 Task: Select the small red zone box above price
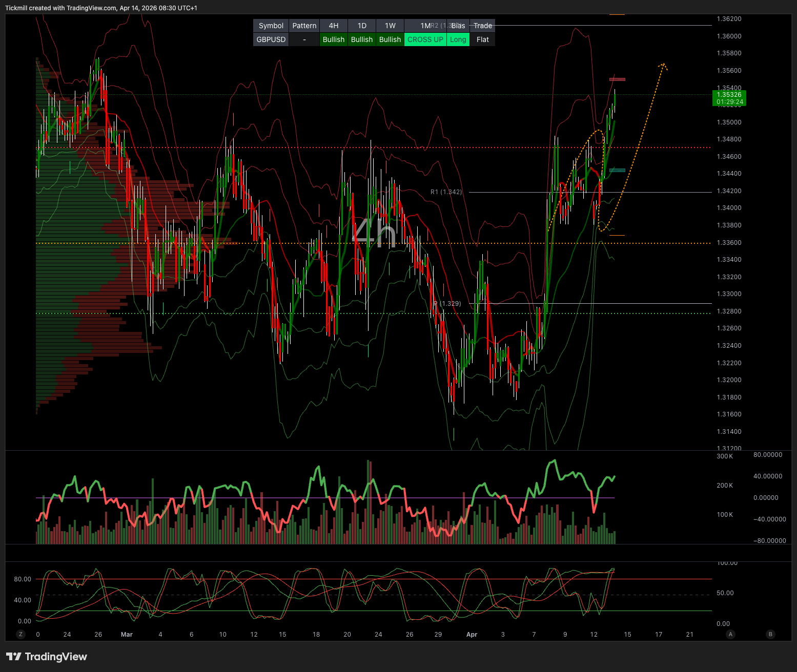click(x=617, y=79)
